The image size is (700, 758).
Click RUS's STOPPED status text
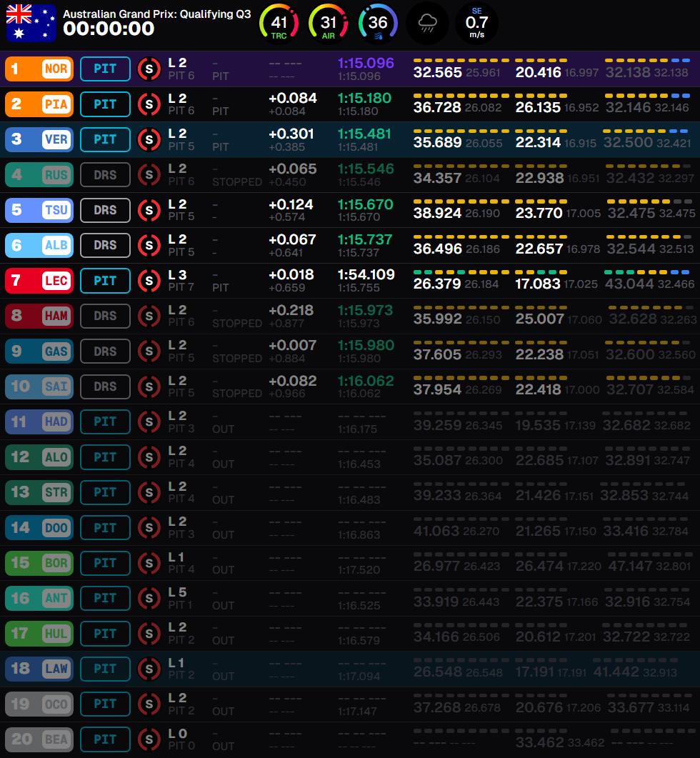tap(237, 182)
